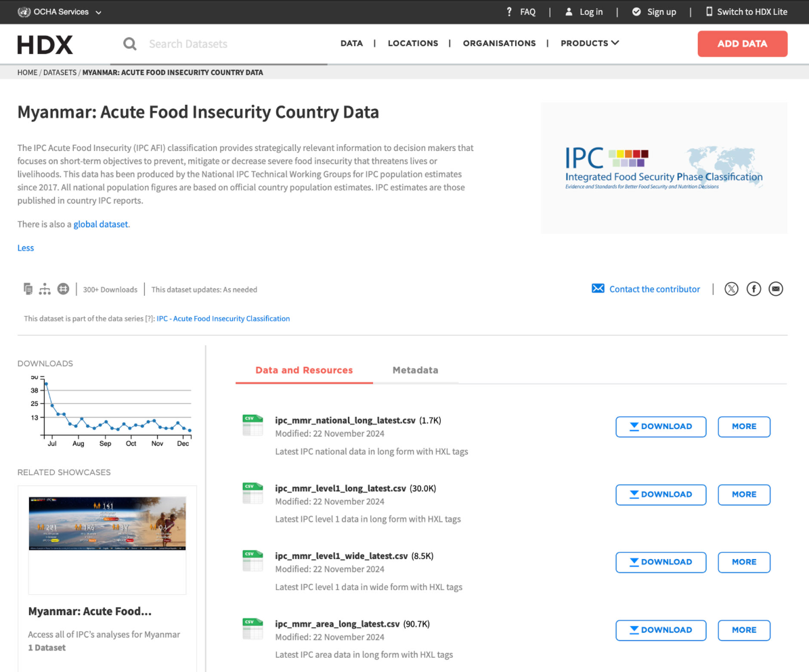
Task: Click the Add Data button
Action: (x=742, y=44)
